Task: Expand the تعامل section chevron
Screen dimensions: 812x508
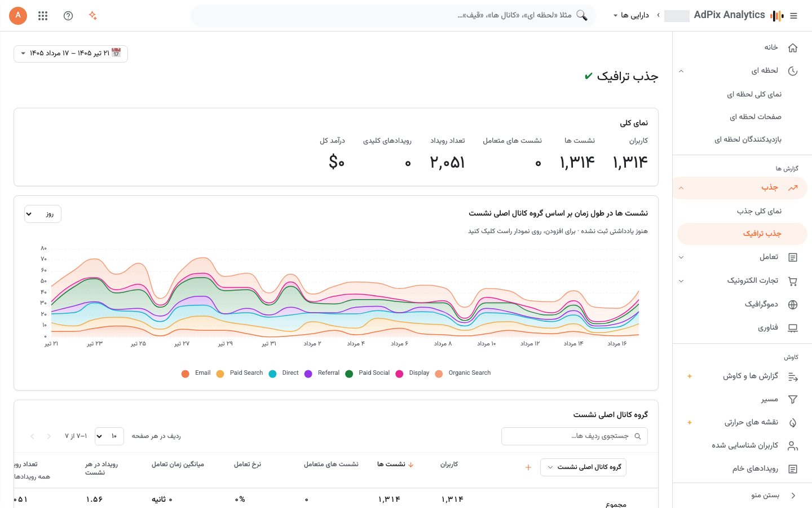Action: [x=681, y=257]
